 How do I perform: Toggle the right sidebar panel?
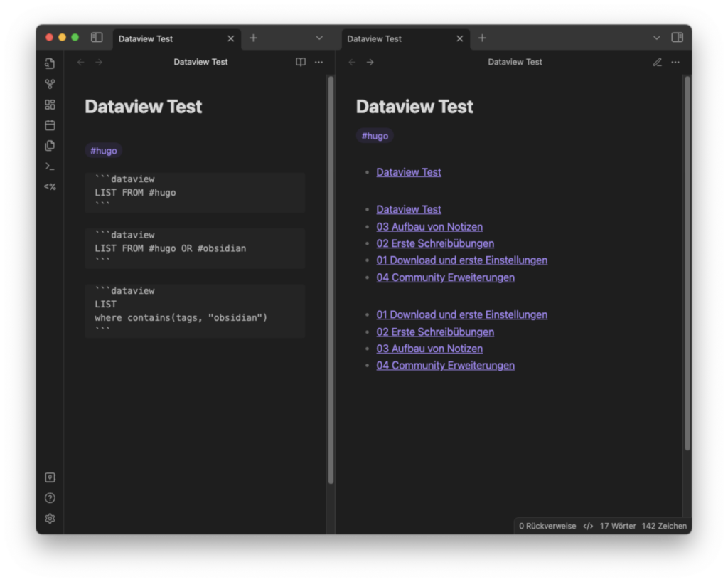click(x=677, y=38)
